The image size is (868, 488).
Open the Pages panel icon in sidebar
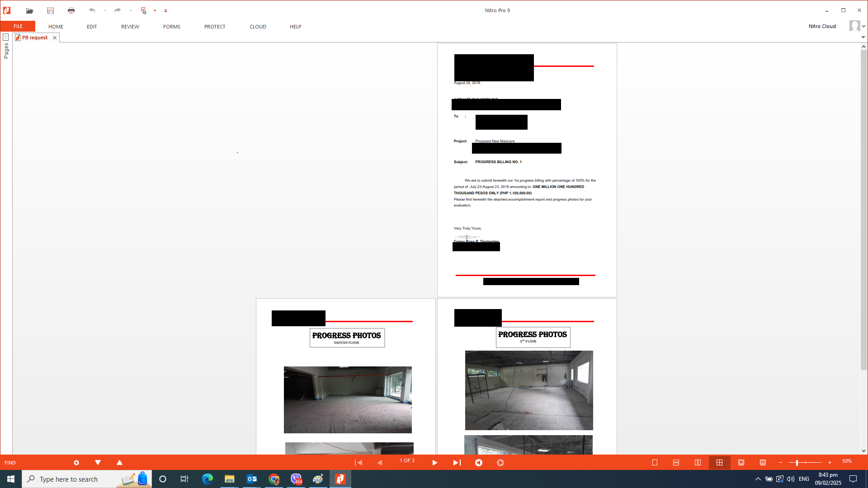pyautogui.click(x=6, y=37)
